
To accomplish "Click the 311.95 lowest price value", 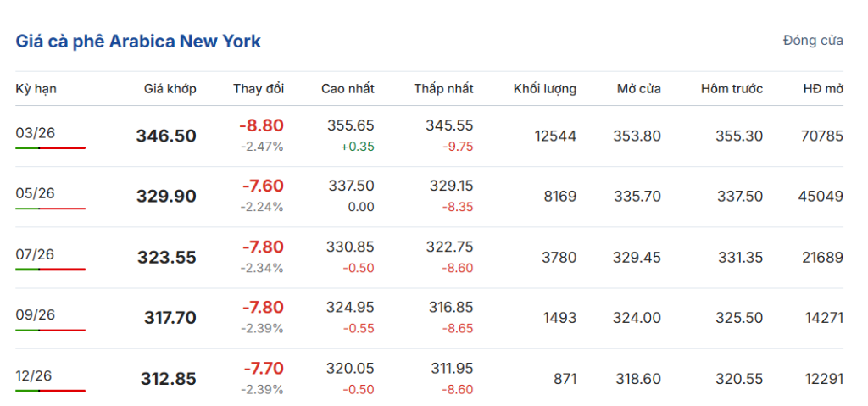I will click(x=449, y=368).
